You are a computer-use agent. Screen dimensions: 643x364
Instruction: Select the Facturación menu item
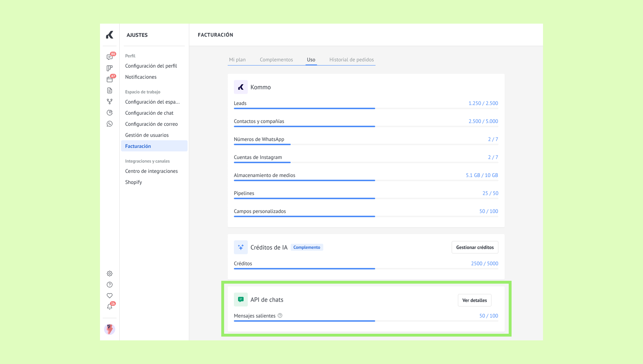(x=154, y=146)
